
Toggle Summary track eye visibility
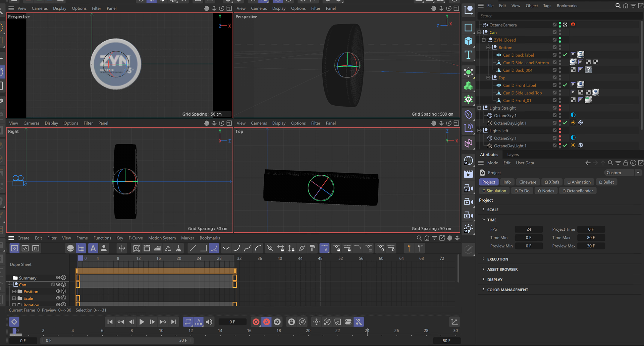click(x=58, y=278)
